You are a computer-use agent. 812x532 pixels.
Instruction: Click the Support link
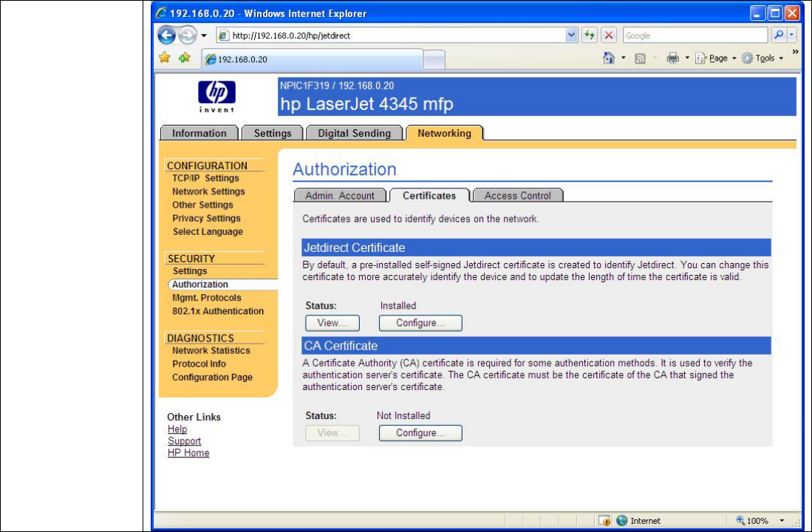point(185,441)
